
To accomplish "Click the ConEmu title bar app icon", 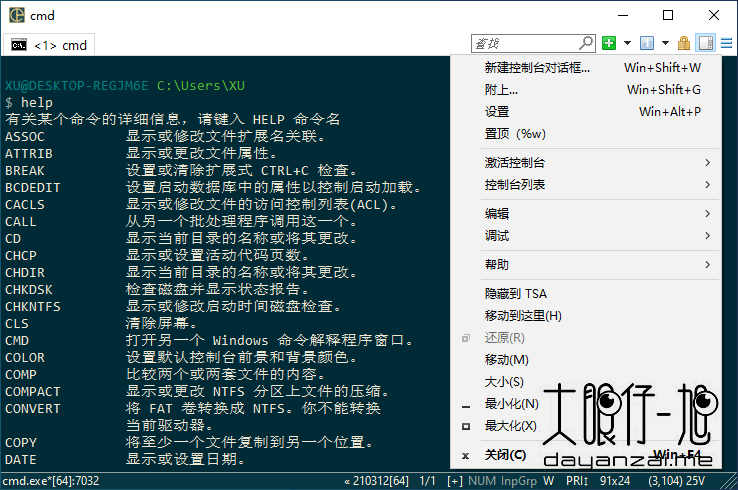I will point(16,15).
